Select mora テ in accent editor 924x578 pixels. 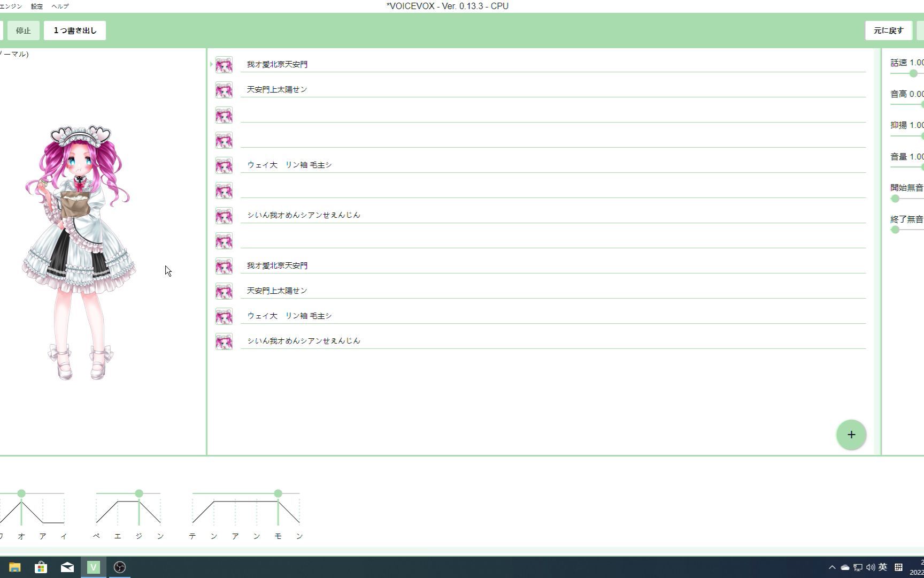[192, 536]
